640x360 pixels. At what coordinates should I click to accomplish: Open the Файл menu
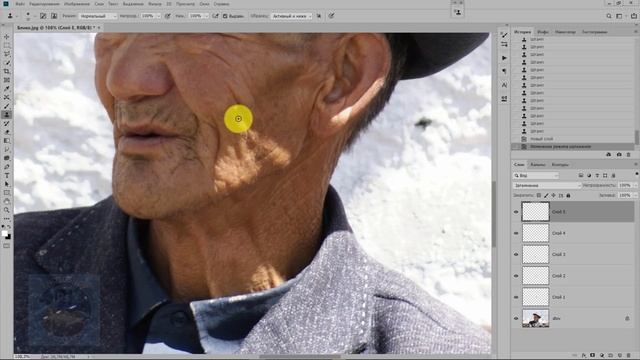pyautogui.click(x=20, y=4)
